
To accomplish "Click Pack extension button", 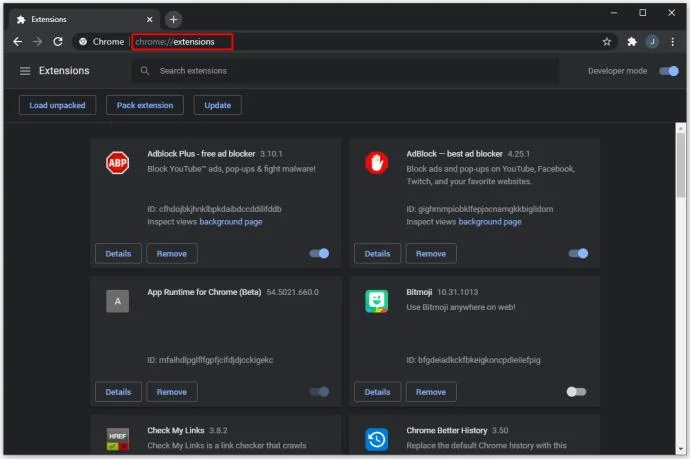I will tap(145, 105).
